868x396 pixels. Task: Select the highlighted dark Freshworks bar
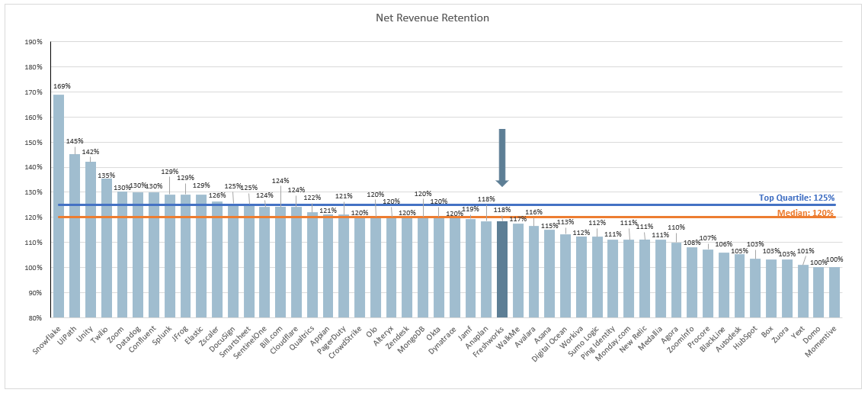[502, 269]
